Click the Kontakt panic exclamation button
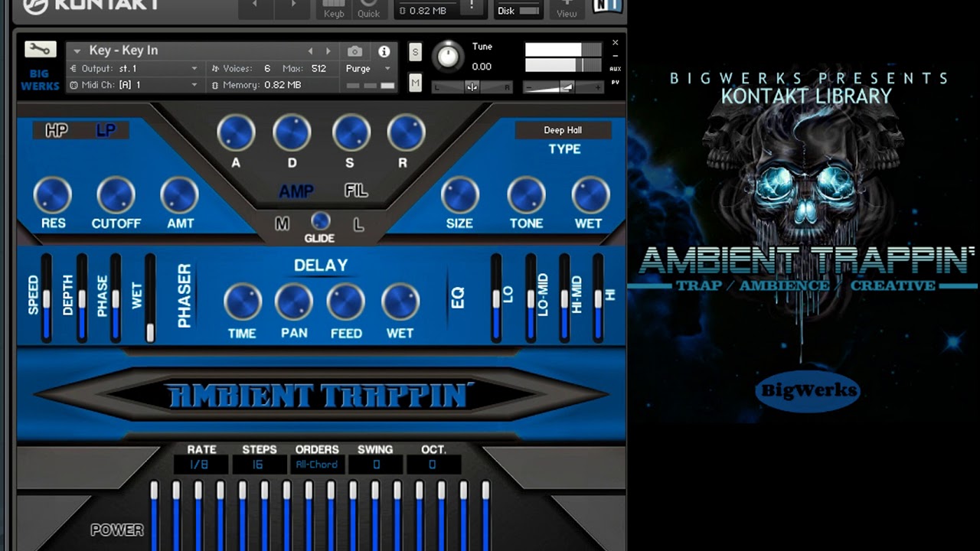Image resolution: width=980 pixels, height=551 pixels. pos(472,7)
